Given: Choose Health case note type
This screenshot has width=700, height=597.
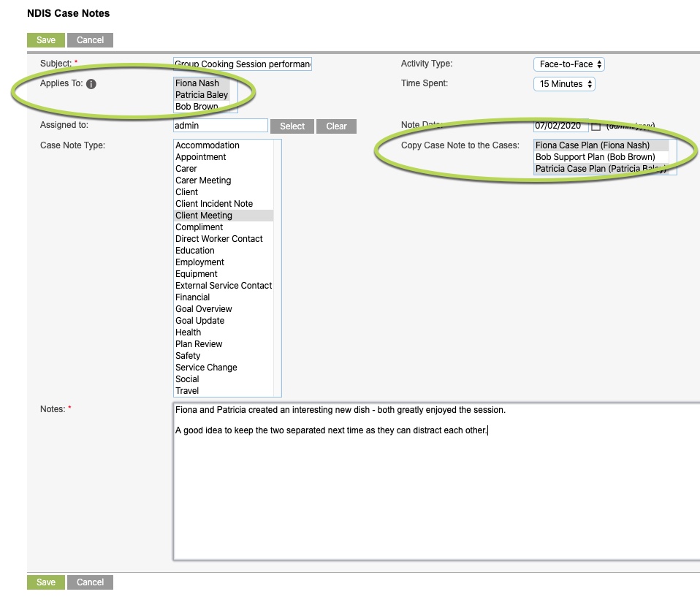Looking at the screenshot, I should pos(224,332).
